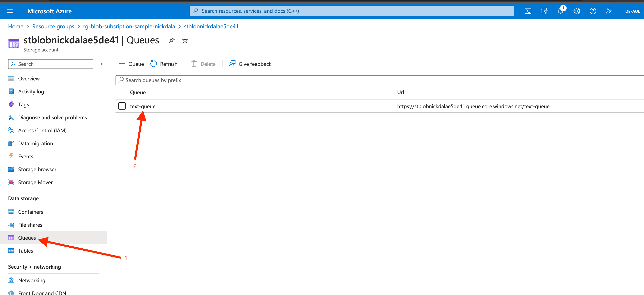Screen dimensions: 644x295
Task: Open portal settings gear
Action: (x=577, y=11)
